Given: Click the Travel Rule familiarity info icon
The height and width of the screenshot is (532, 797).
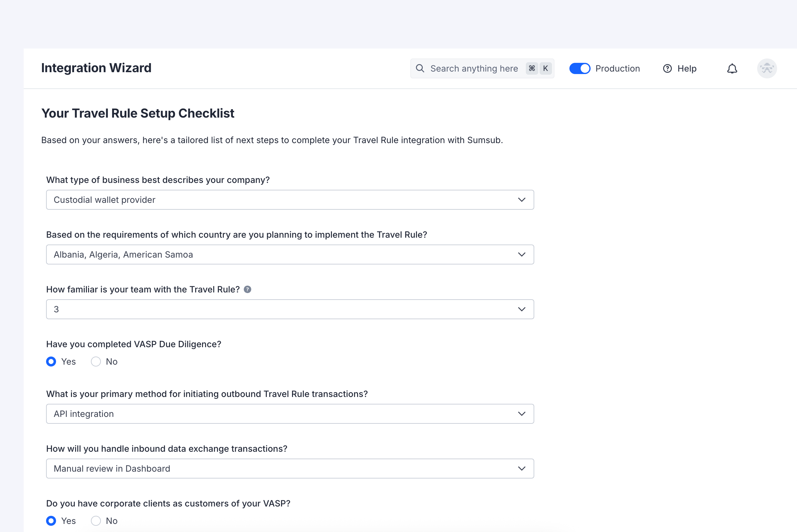Looking at the screenshot, I should pos(248,289).
